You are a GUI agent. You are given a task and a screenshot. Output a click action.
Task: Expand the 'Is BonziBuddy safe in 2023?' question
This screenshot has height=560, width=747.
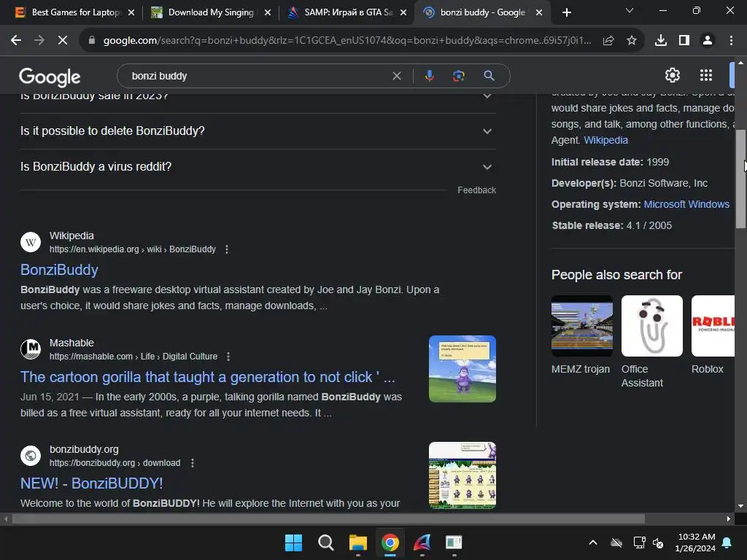[x=258, y=99]
